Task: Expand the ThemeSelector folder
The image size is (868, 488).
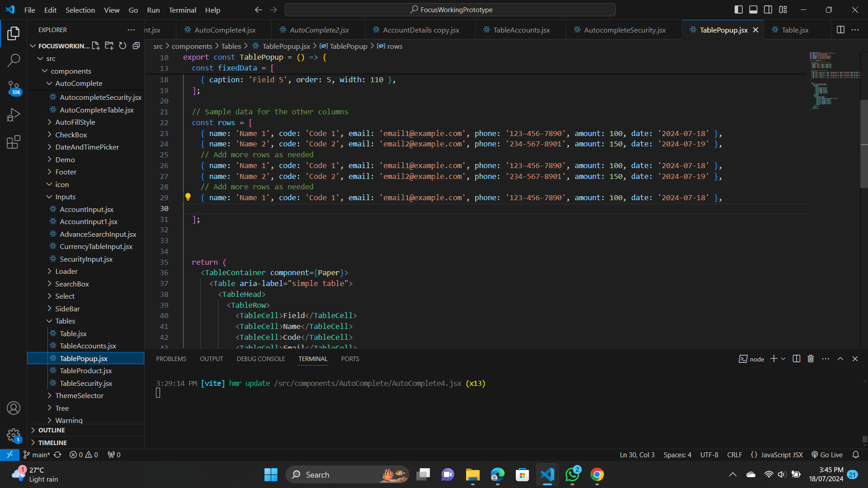Action: coord(79,395)
